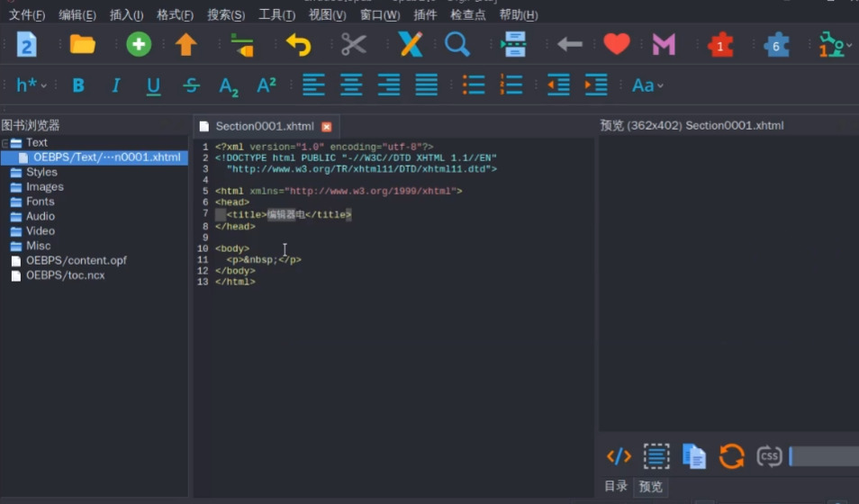Switch to the 目录 tab
Image resolution: width=859 pixels, height=504 pixels.
click(616, 486)
